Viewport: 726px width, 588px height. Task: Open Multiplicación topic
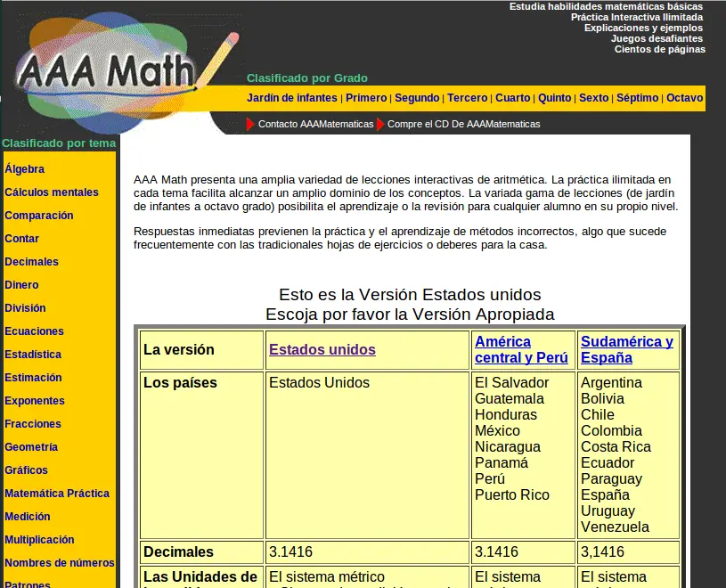tap(39, 539)
